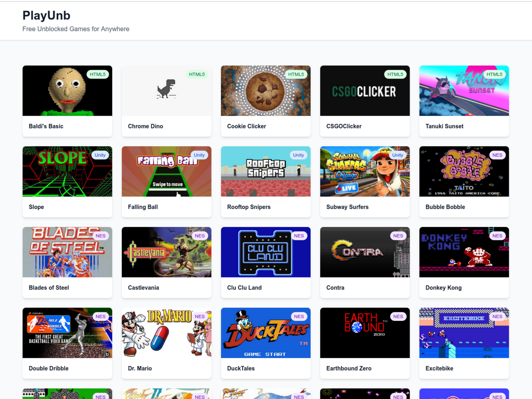The height and width of the screenshot is (399, 532).
Task: Click the NES badge on Donkey Kong
Action: pyautogui.click(x=497, y=236)
